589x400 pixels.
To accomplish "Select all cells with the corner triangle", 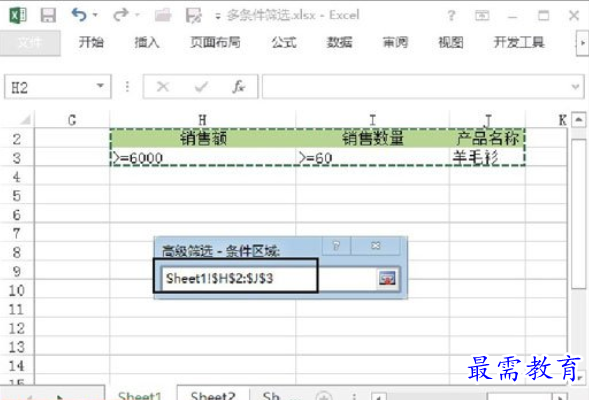I will (25, 120).
